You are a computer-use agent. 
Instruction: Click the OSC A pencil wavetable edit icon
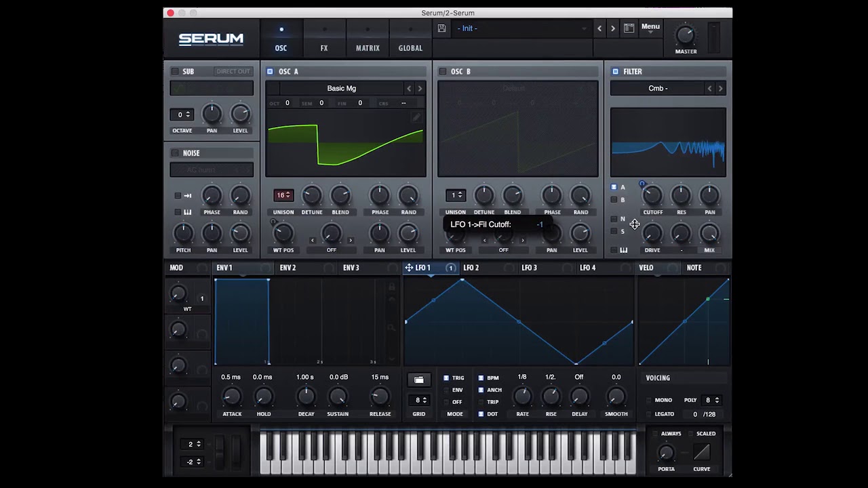[416, 117]
